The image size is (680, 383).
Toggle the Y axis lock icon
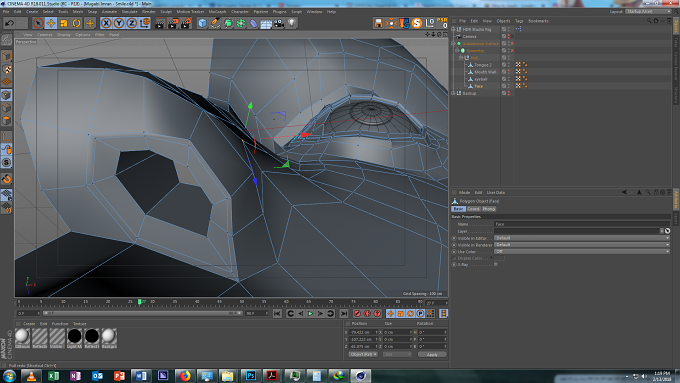coord(119,23)
